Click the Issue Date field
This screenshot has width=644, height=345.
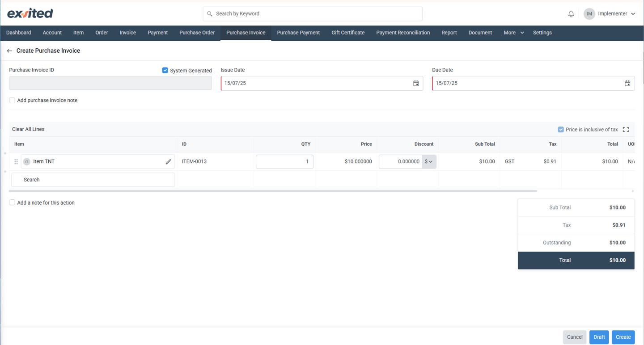point(322,84)
